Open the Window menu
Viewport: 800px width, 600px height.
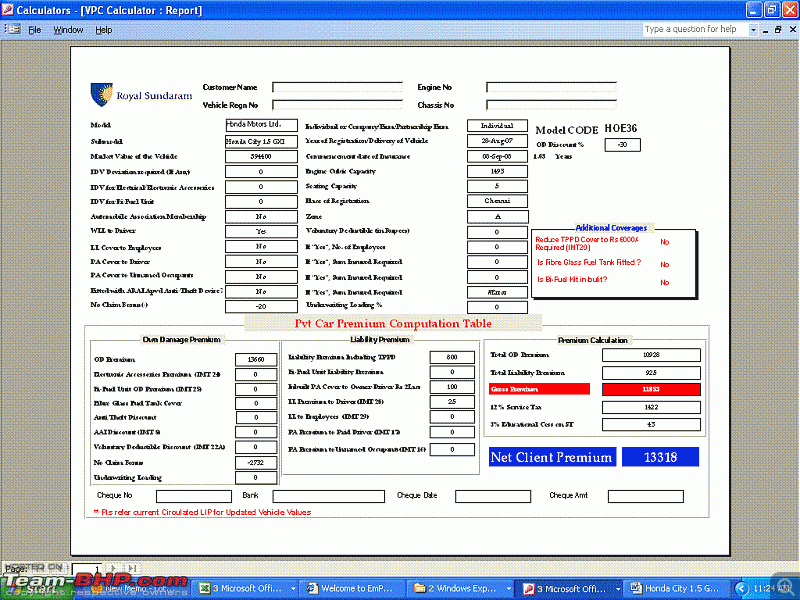click(x=68, y=30)
